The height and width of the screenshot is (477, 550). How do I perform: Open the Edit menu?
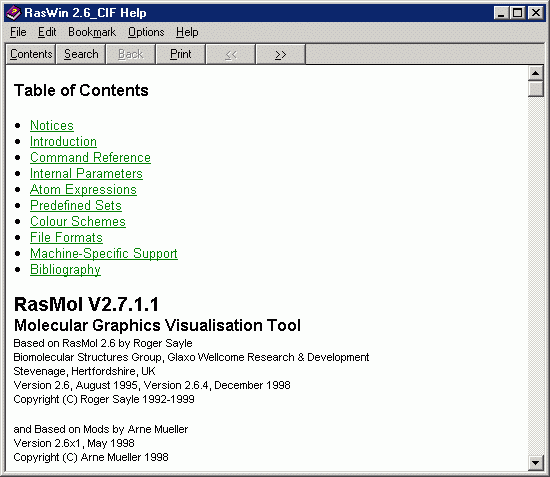tap(47, 32)
